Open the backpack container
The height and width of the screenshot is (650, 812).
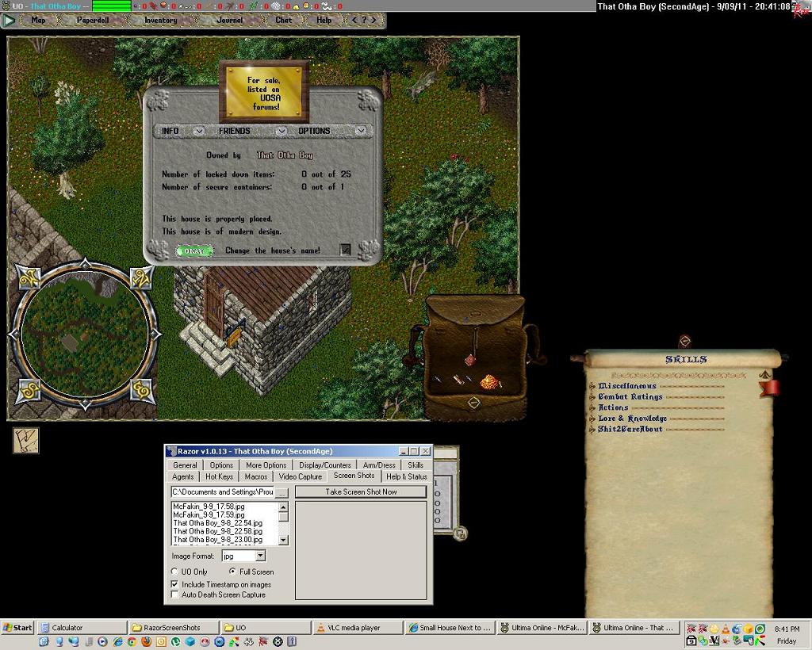pos(473,357)
